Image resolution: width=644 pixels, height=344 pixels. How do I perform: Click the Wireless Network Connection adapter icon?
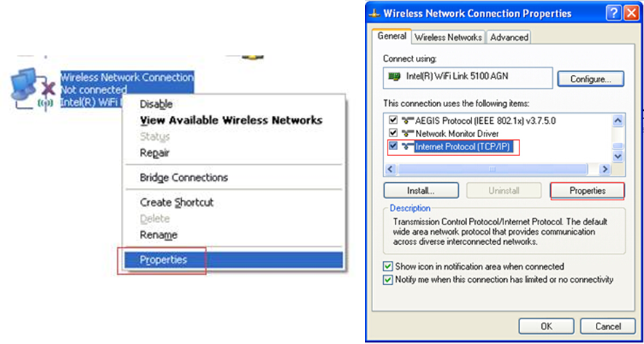32,89
